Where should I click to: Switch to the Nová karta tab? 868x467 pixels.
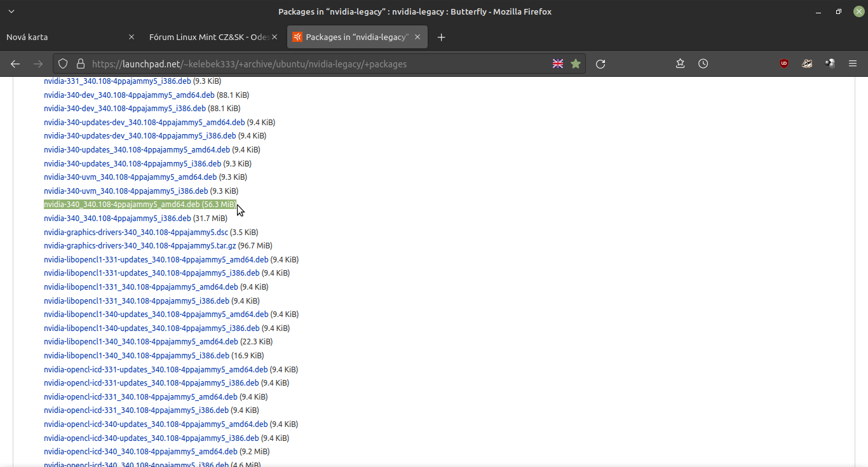pyautogui.click(x=64, y=37)
